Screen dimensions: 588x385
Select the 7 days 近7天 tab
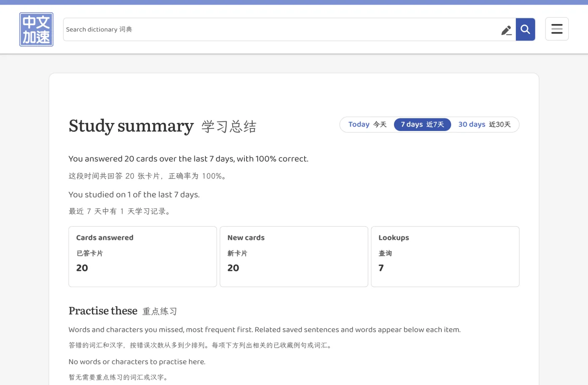coord(423,125)
